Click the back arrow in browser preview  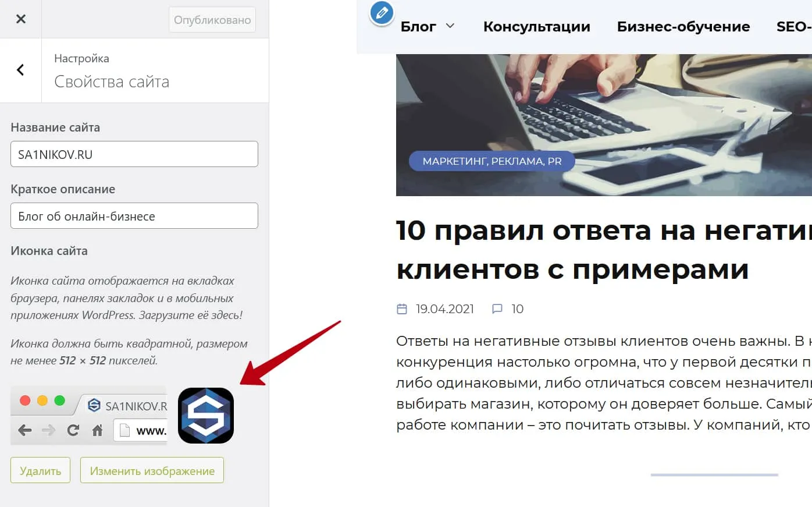pyautogui.click(x=25, y=430)
